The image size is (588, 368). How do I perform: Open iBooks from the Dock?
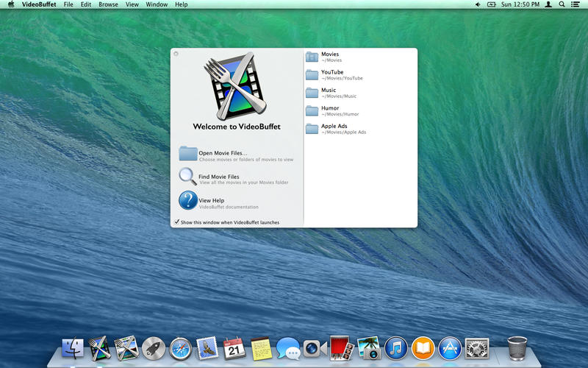click(x=423, y=348)
